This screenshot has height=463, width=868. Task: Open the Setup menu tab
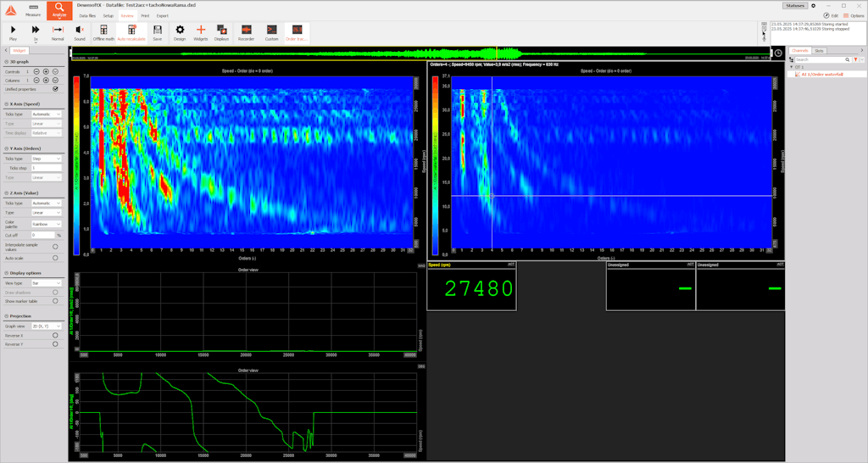[x=108, y=15]
